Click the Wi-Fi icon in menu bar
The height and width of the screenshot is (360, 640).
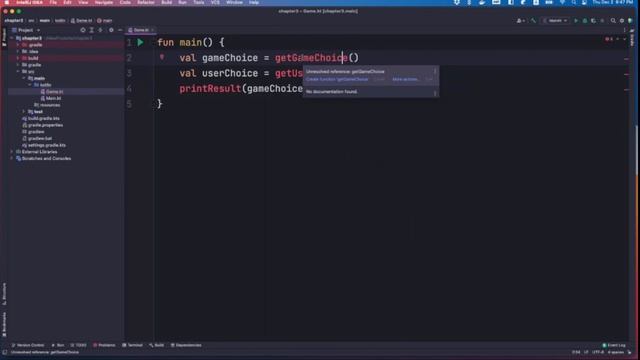[562, 2]
